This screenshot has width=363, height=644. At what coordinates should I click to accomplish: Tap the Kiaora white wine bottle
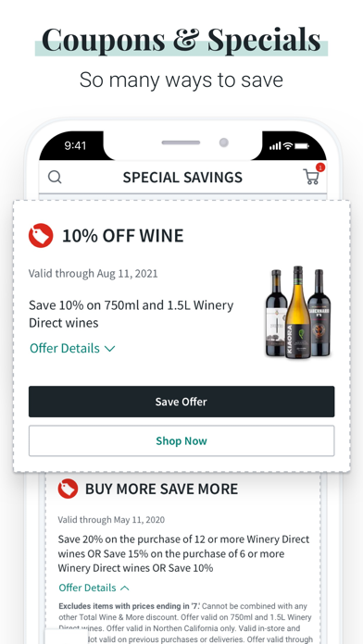coord(298,313)
